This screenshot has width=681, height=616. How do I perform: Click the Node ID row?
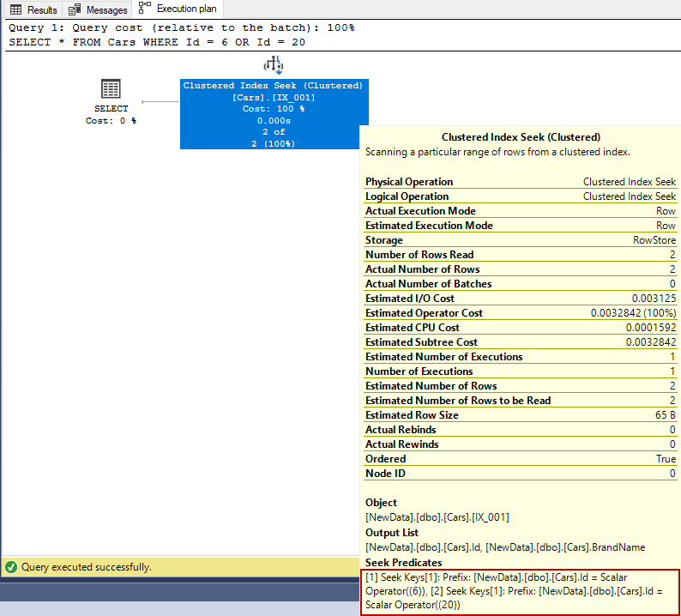[521, 473]
